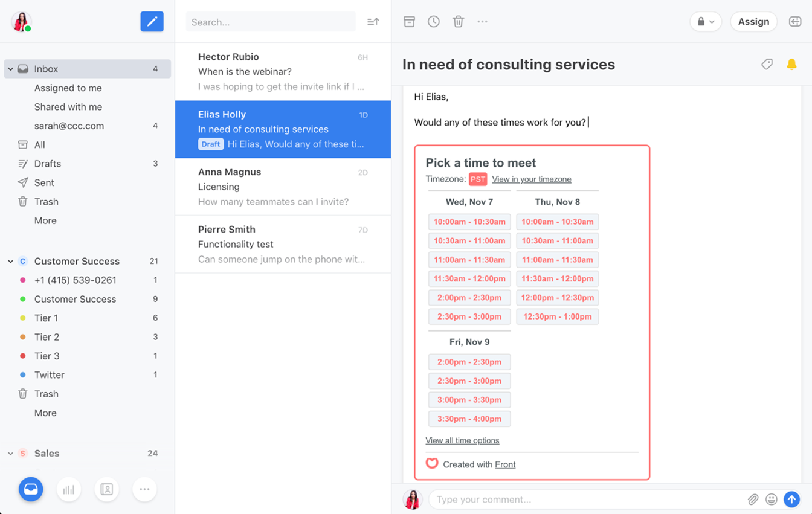This screenshot has height=514, width=812.
Task: Move this conversation to trash
Action: pos(458,21)
